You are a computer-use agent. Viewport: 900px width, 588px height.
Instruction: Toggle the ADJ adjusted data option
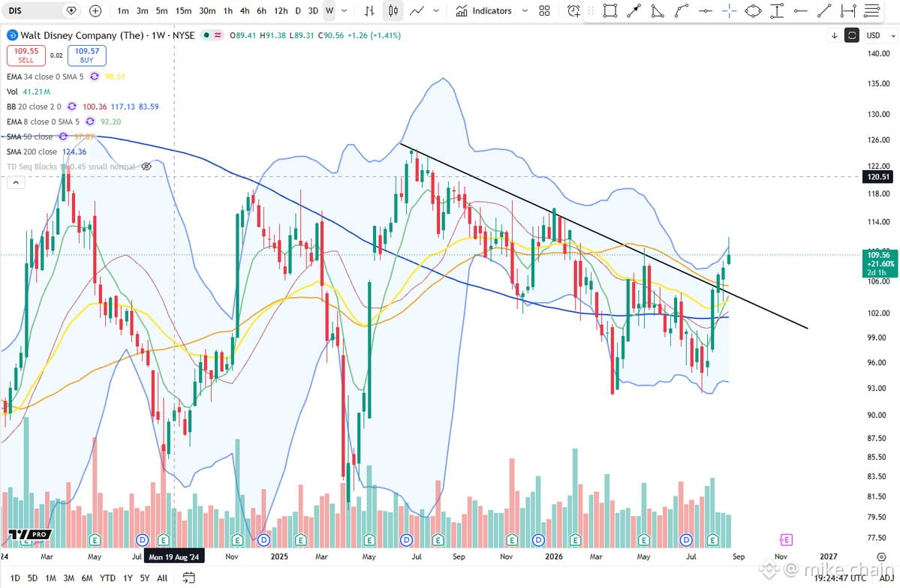[886, 577]
